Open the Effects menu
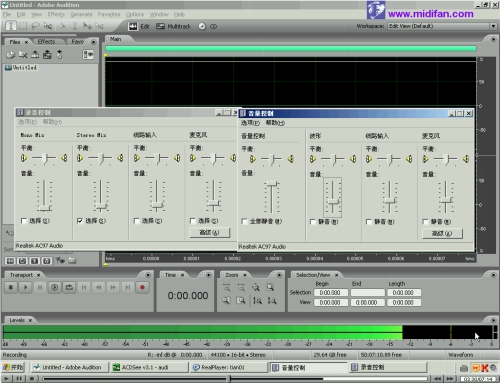500x383 pixels. coord(56,14)
